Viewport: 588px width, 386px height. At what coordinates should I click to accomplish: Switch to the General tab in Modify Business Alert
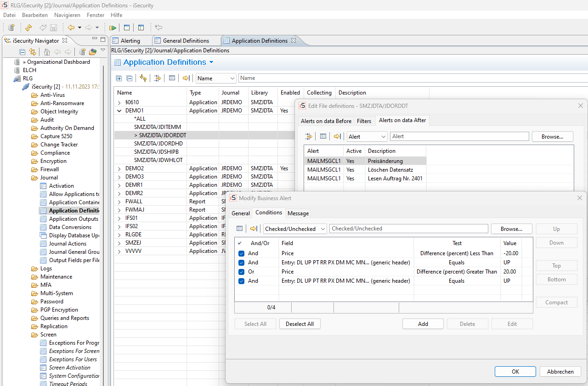click(241, 213)
